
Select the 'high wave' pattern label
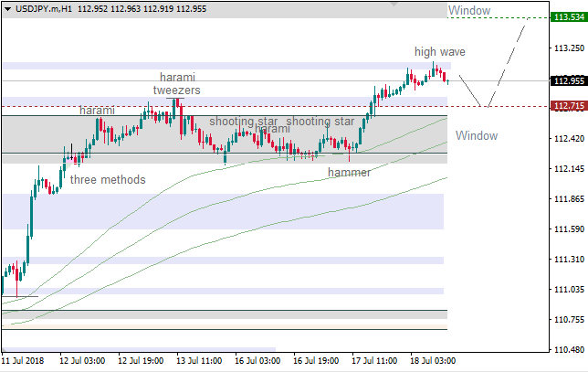click(x=437, y=52)
